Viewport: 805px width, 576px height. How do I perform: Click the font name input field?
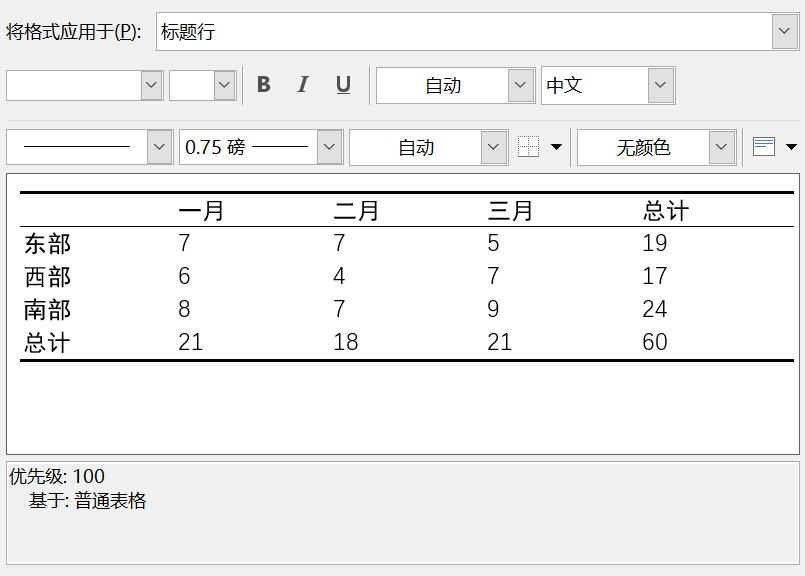[x=74, y=85]
